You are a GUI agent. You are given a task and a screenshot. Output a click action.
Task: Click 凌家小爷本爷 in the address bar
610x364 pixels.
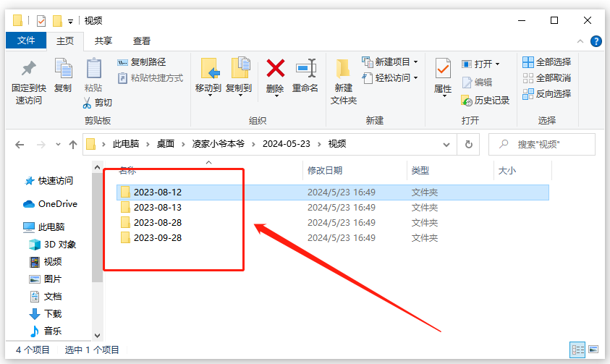pyautogui.click(x=219, y=144)
